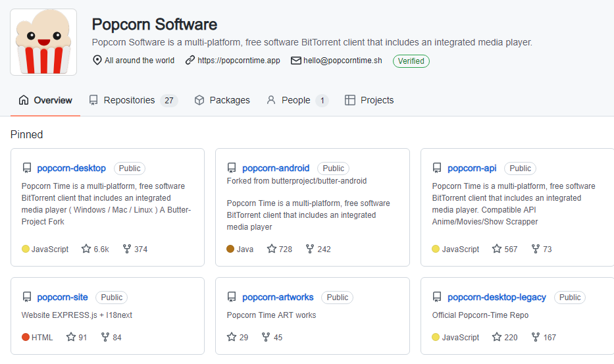Click the HTML language color dot
This screenshot has height=364, width=614.
26,337
